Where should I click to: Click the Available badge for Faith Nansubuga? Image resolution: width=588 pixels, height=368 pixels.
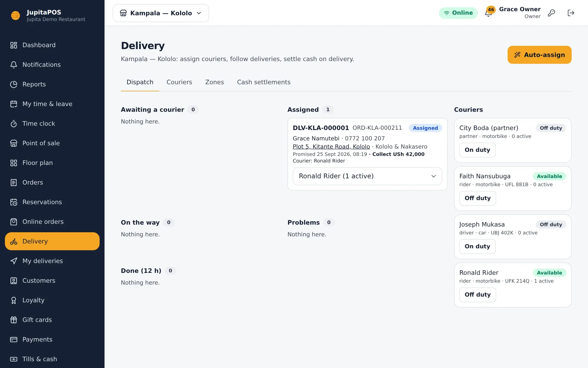(x=549, y=176)
